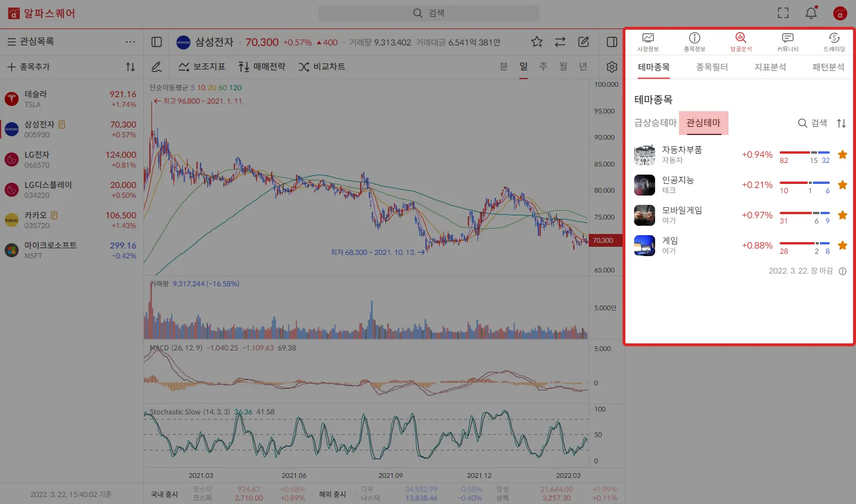Screen dimensions: 856x504
Task: Switch chart interval to 분
Action: pyautogui.click(x=504, y=66)
